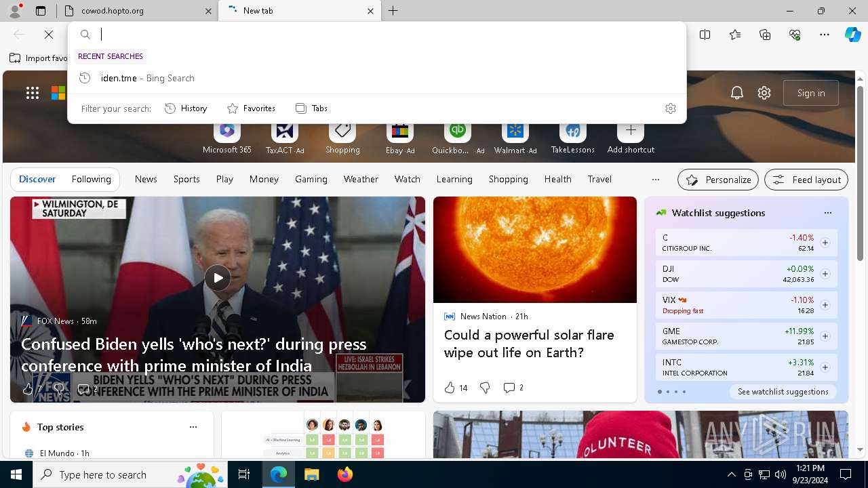The width and height of the screenshot is (868, 488).
Task: Open user profile icon
Action: click(15, 11)
